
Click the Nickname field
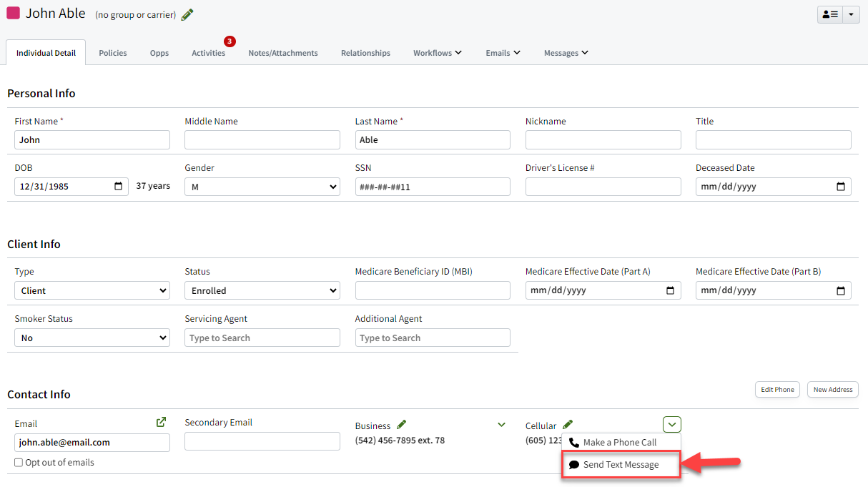click(x=603, y=139)
